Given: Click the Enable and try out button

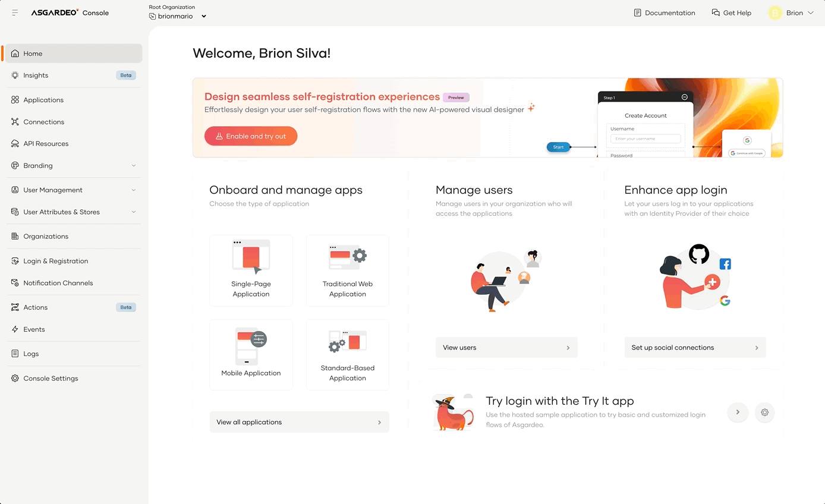Looking at the screenshot, I should (251, 136).
